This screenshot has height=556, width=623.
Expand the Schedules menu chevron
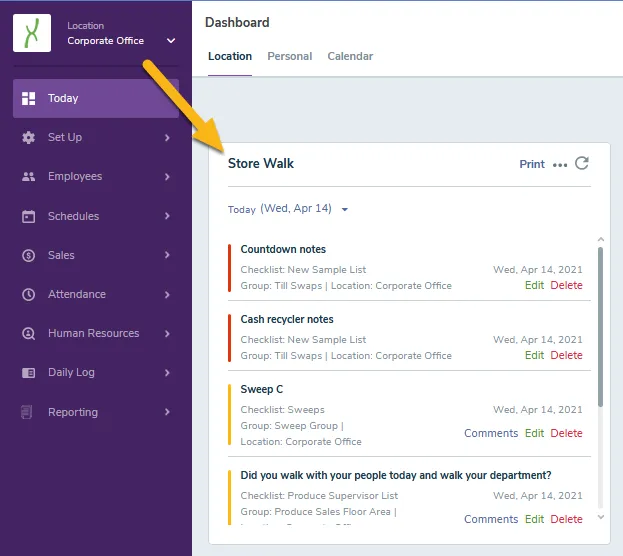tap(167, 216)
